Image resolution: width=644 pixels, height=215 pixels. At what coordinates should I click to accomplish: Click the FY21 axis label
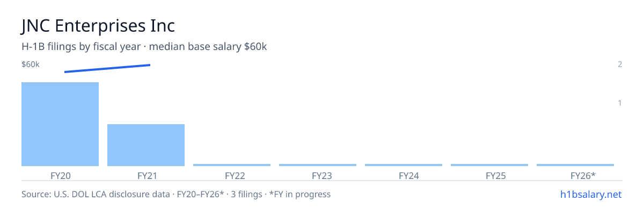pos(147,175)
